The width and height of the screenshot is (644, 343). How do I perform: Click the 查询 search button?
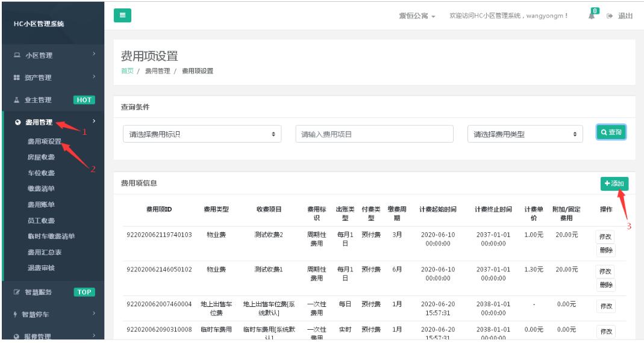tap(610, 132)
